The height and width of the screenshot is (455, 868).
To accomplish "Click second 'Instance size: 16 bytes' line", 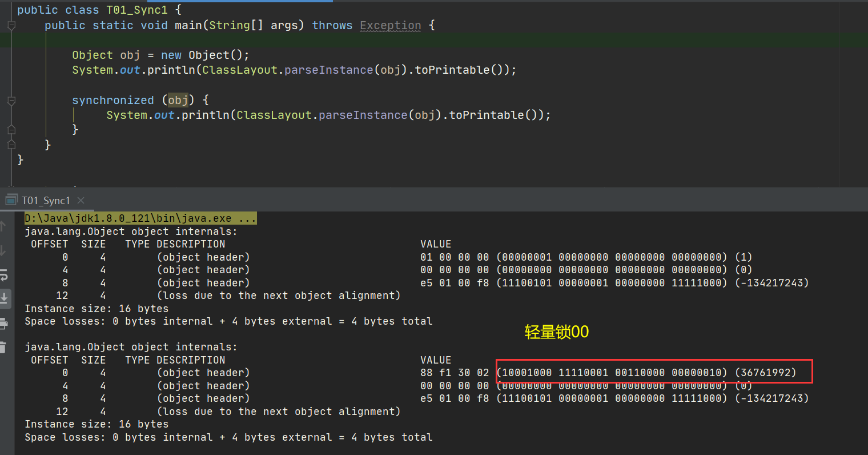I will (97, 424).
